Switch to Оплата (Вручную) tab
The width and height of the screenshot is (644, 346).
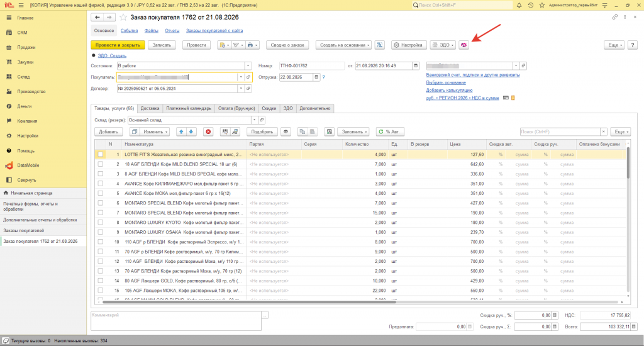point(236,108)
